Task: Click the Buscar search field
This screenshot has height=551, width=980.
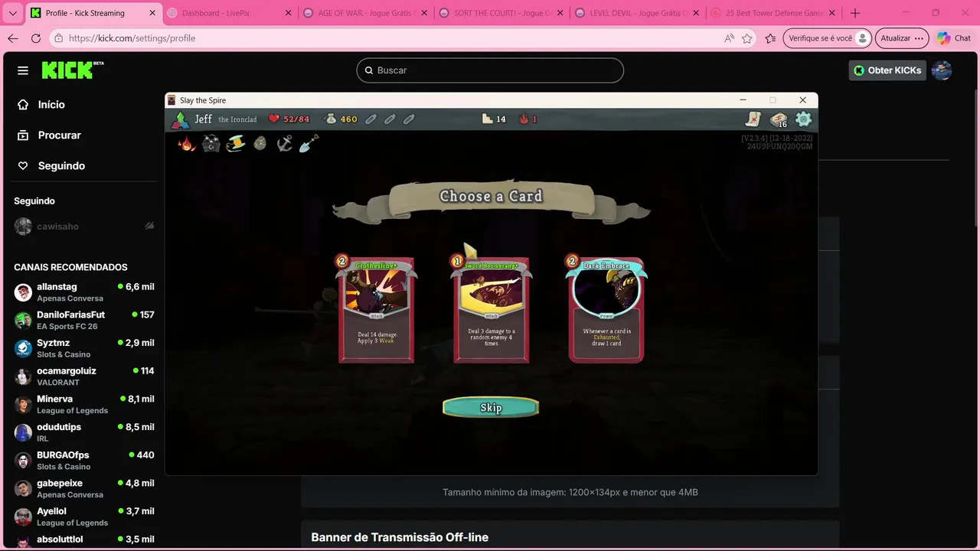Action: [490, 70]
